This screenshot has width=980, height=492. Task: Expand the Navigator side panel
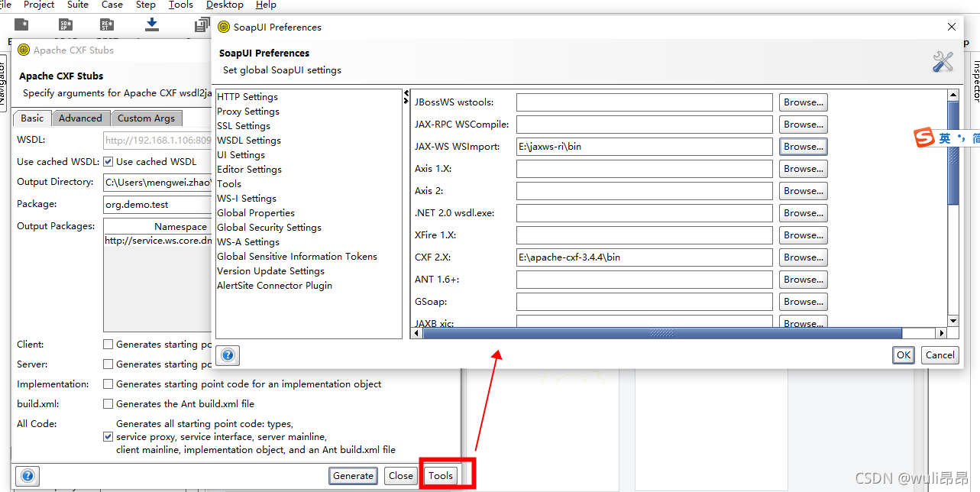[6, 84]
